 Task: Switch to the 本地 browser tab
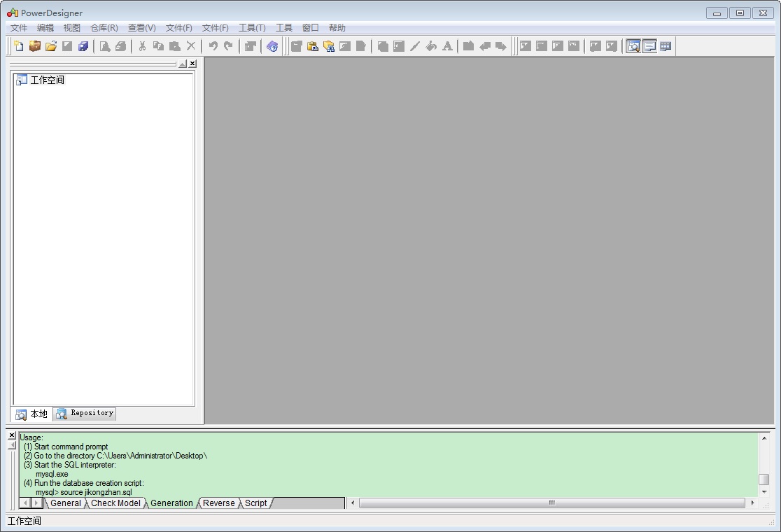32,414
